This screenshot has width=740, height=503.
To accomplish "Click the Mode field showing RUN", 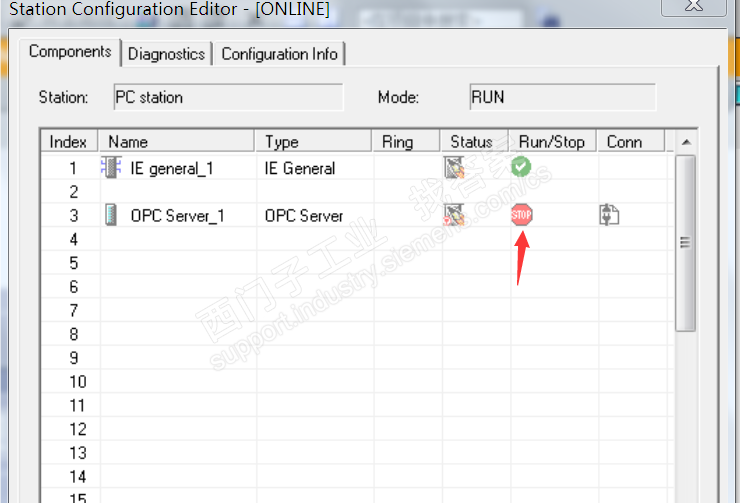I will point(563,97).
